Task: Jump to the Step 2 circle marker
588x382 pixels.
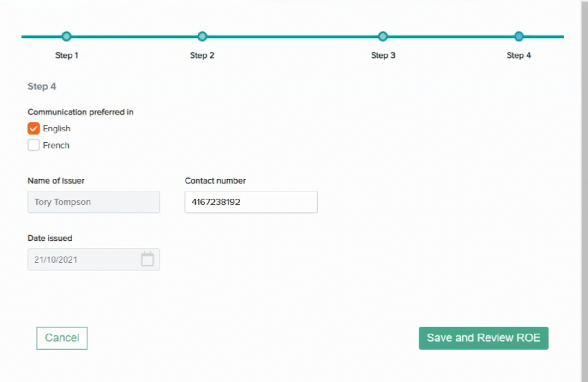Action: pyautogui.click(x=202, y=36)
